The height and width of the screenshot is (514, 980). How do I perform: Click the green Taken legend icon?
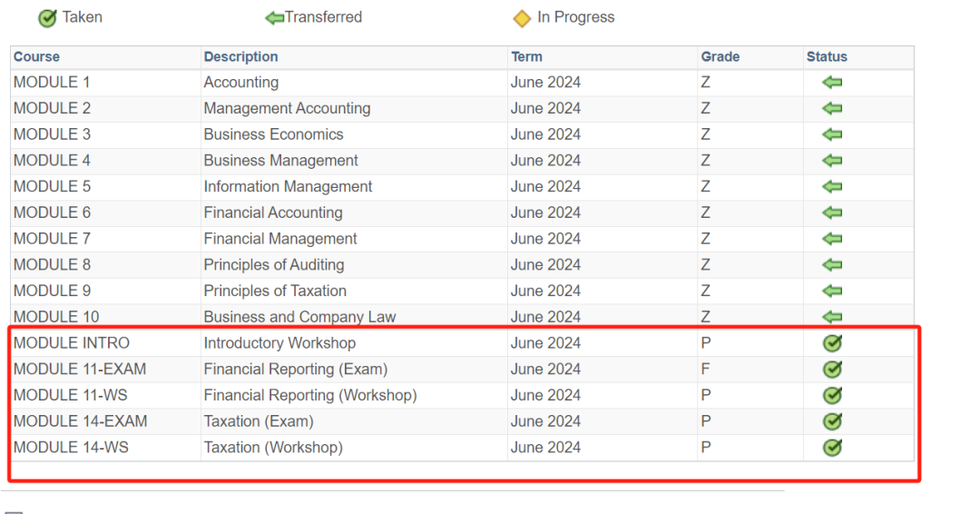click(x=47, y=18)
